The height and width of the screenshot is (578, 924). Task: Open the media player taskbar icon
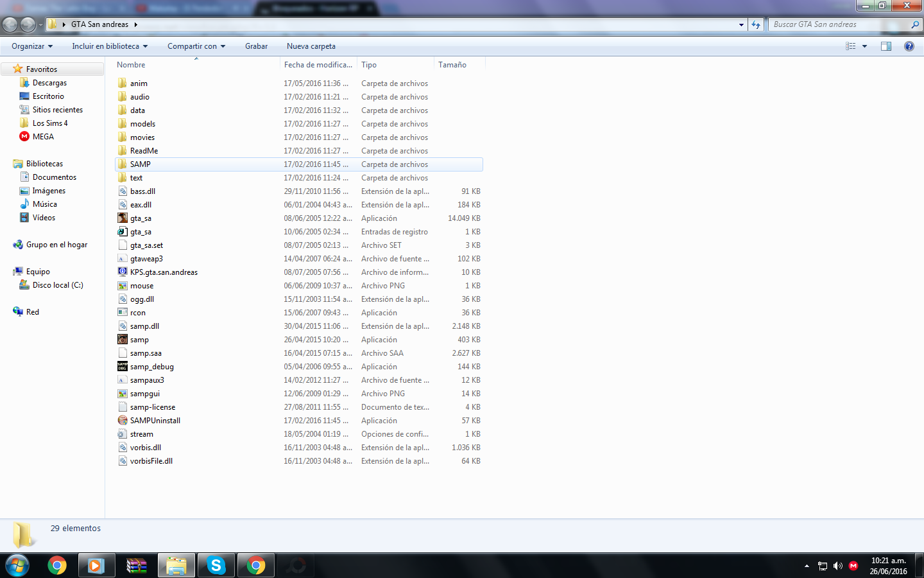[97, 566]
